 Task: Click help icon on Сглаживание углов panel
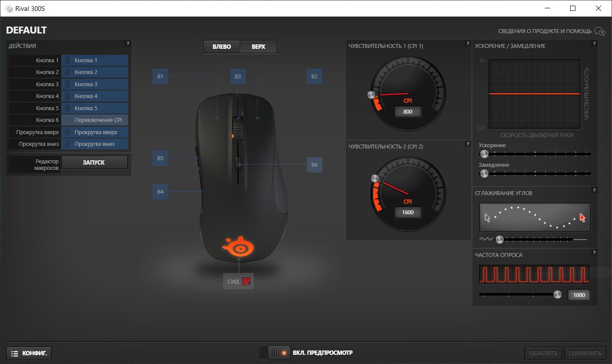(595, 191)
